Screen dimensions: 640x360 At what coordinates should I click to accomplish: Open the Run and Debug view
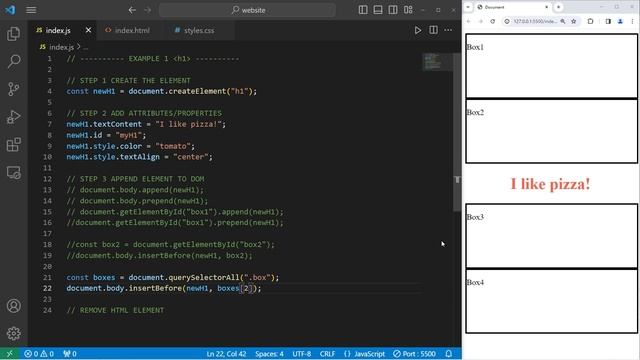(x=13, y=117)
